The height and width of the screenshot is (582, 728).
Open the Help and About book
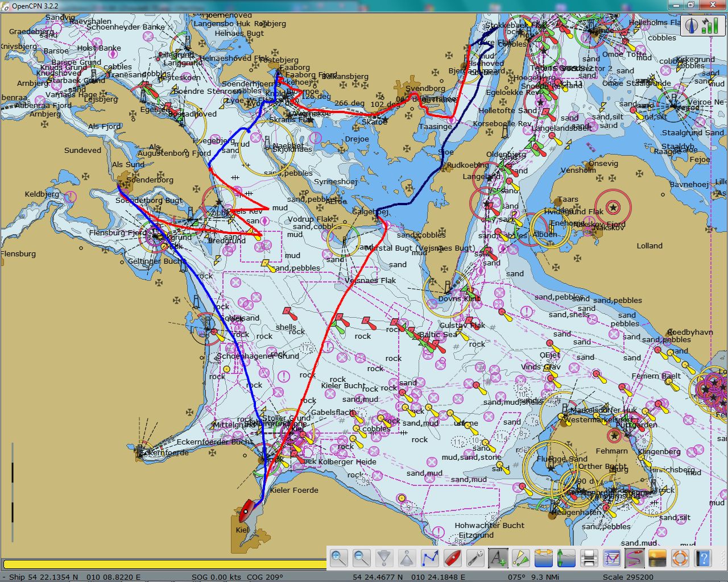[703, 558]
